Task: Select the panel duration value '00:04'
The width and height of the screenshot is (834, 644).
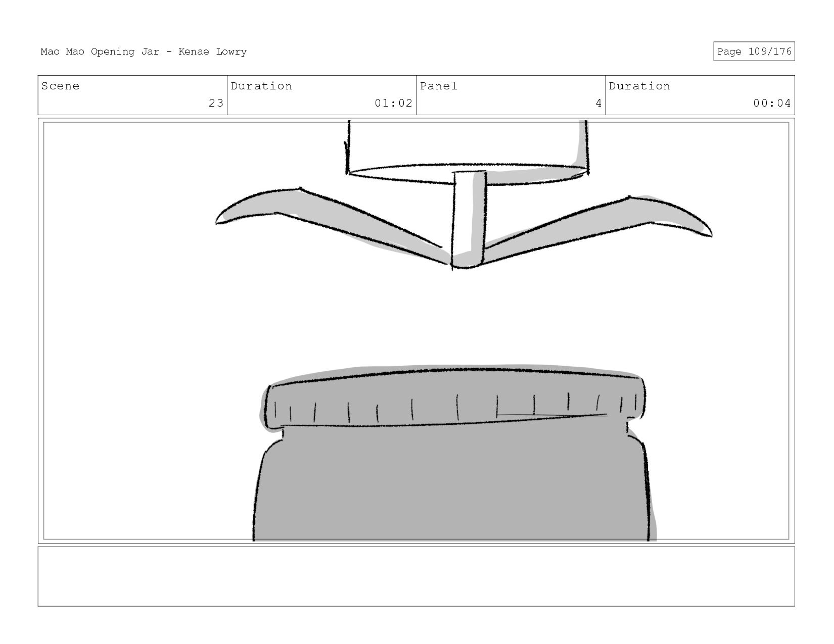Action: 772,103
